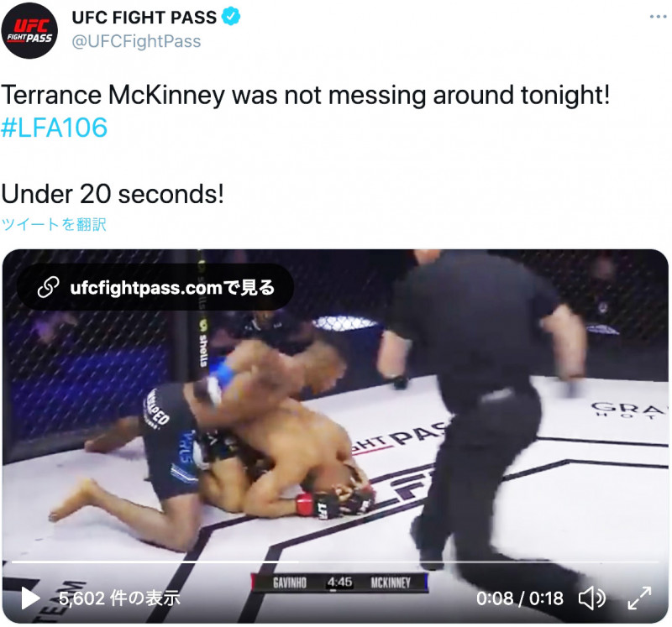Open the UFC Fight Pass profile avatar

click(29, 31)
